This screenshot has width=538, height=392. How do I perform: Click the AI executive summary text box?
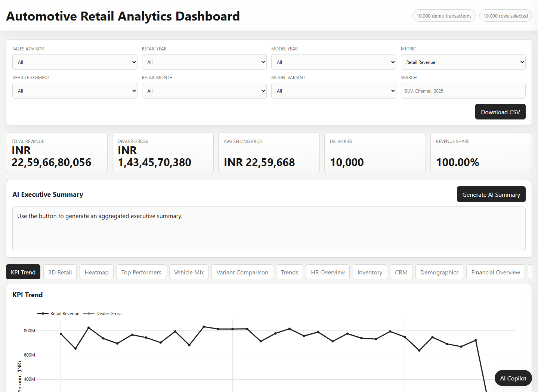pos(269,229)
